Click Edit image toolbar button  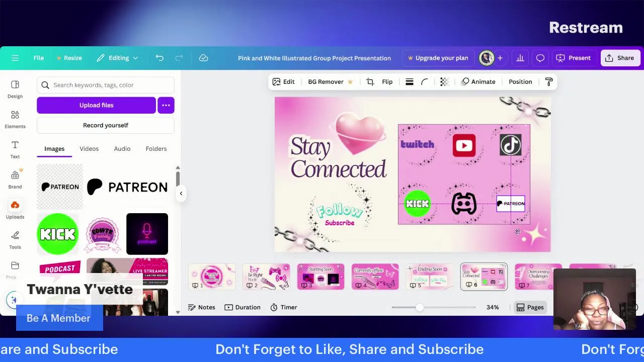(x=283, y=81)
